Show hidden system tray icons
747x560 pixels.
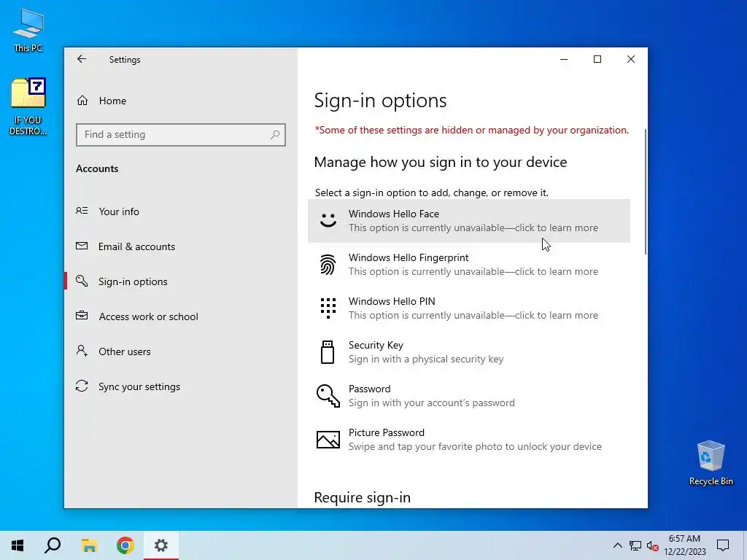(617, 545)
